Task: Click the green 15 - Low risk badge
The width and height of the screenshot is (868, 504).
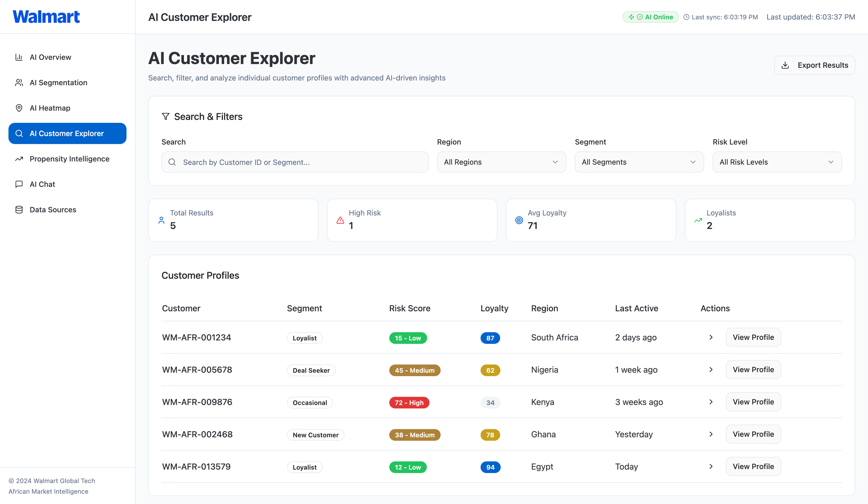Action: click(408, 338)
